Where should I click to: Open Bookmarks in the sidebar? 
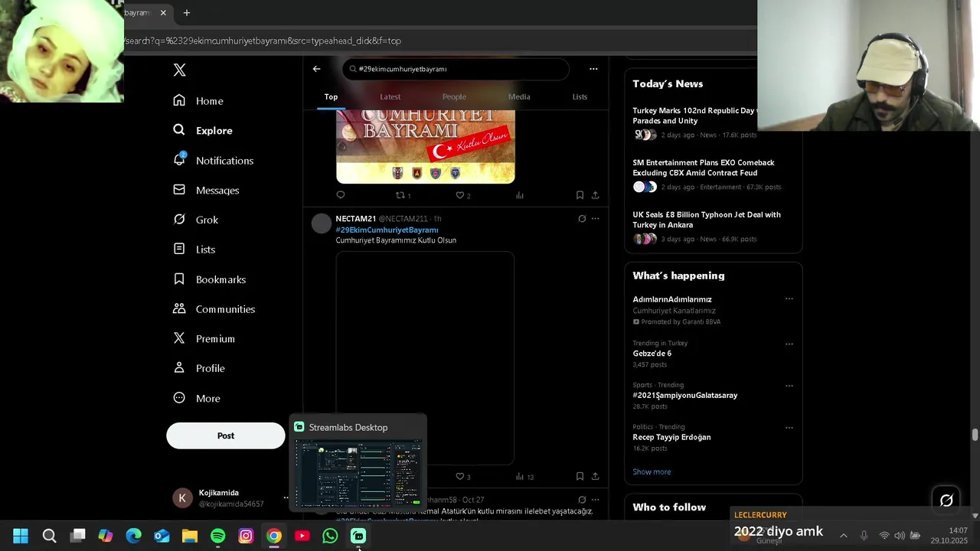point(210,279)
